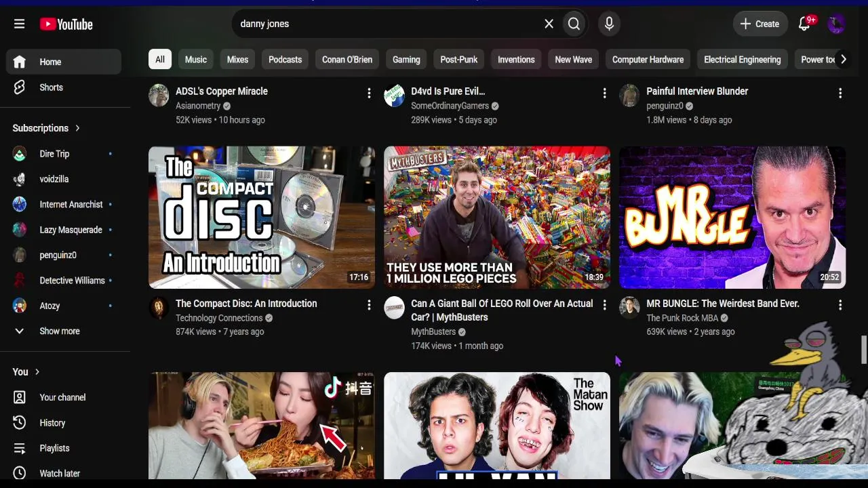
Task: Open the TikTok noodle-eating video thumbnail
Action: [262, 426]
